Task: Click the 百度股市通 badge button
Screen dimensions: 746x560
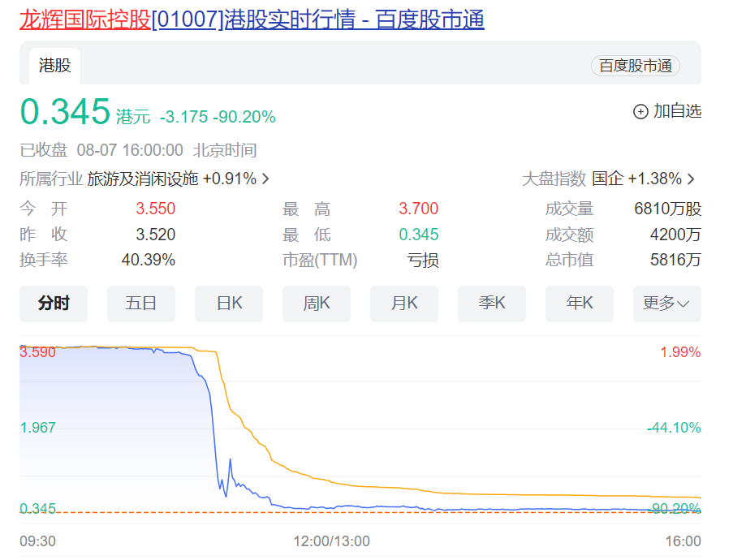Action: coord(635,66)
